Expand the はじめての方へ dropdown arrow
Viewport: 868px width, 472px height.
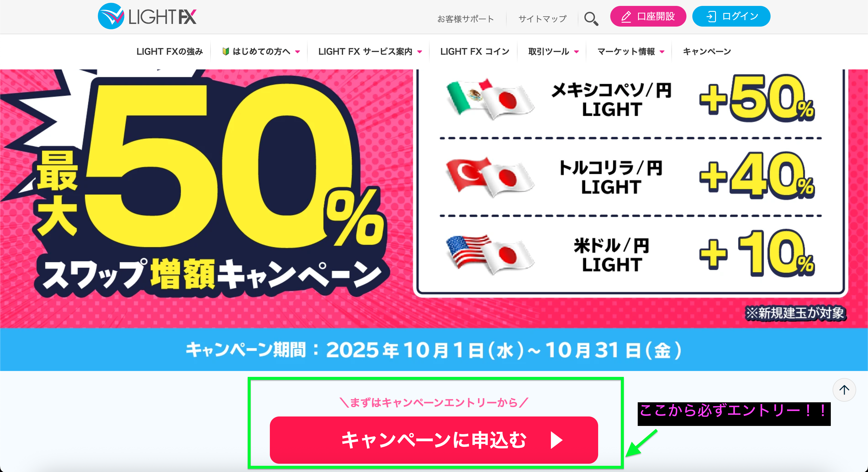[x=298, y=52]
